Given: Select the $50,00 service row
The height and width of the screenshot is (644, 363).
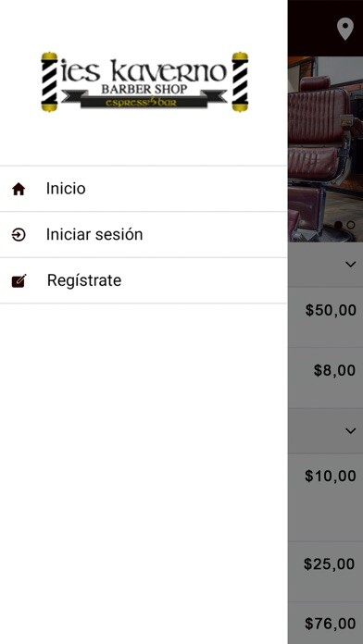Looking at the screenshot, I should pyautogui.click(x=325, y=317).
